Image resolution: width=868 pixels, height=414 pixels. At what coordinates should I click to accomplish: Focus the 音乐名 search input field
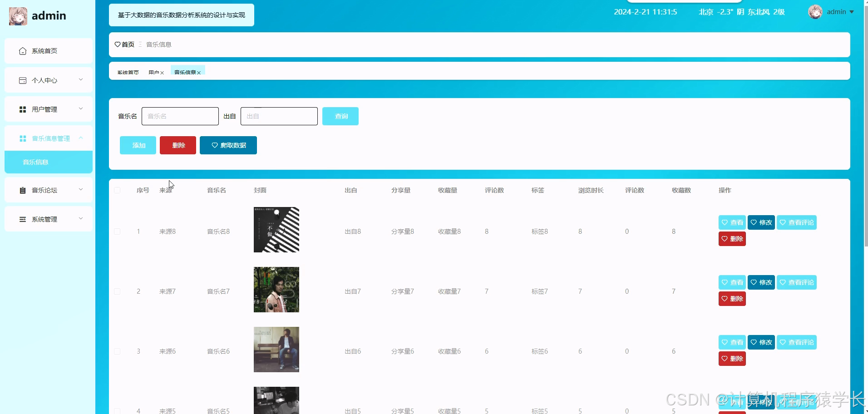[x=180, y=116]
